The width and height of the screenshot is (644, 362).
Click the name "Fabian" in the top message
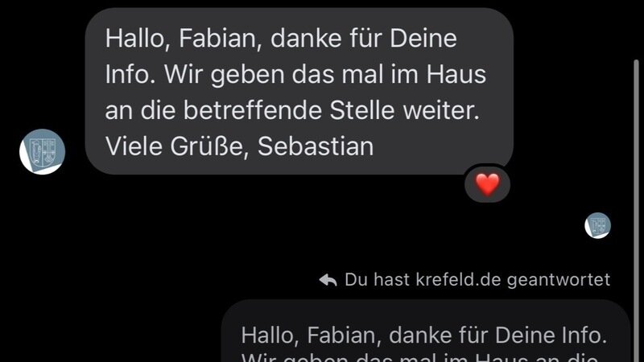[220, 39]
